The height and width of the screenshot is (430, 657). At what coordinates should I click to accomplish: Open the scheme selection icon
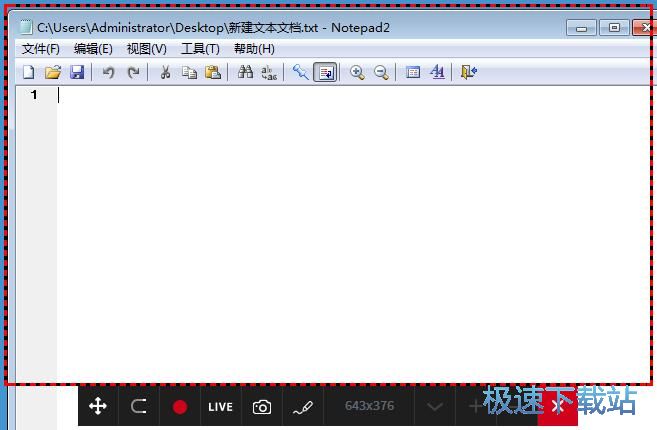413,72
